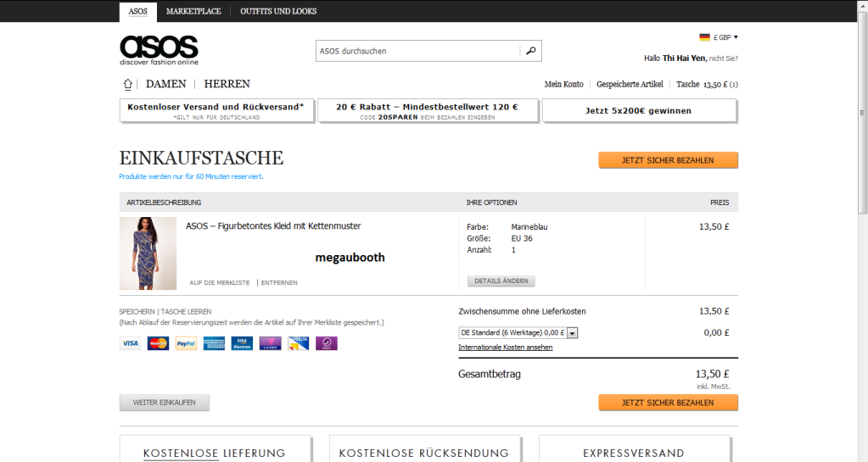Image resolution: width=868 pixels, height=462 pixels.
Task: Switch to the ASOS top tab
Action: pos(137,12)
